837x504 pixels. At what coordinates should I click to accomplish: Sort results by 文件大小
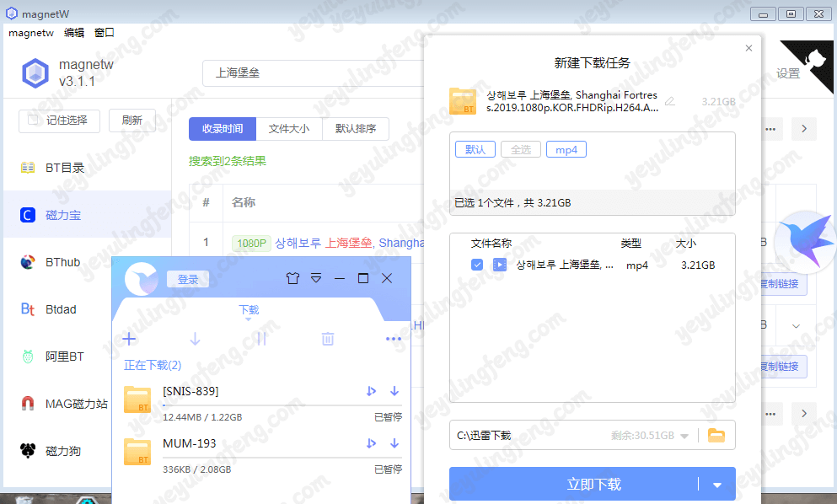pyautogui.click(x=289, y=129)
